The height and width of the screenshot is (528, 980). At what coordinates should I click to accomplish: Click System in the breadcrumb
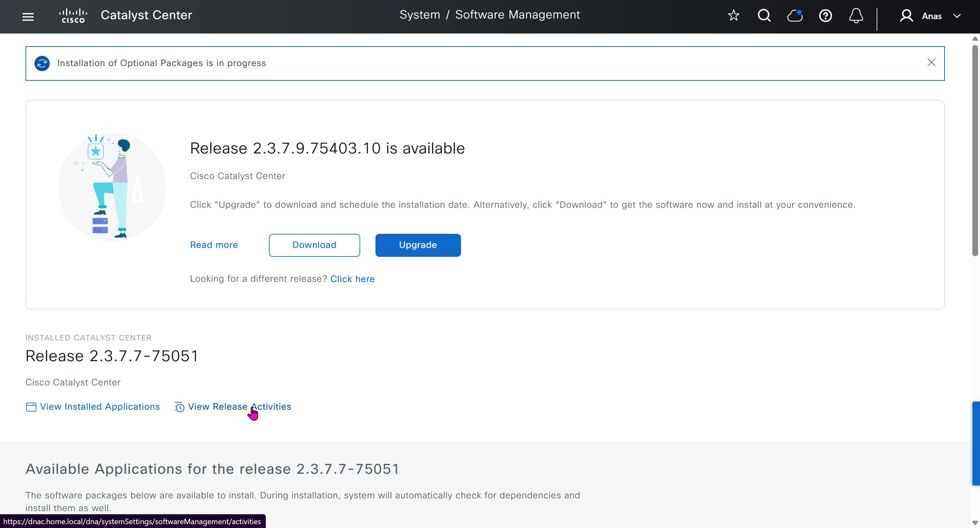pos(419,15)
